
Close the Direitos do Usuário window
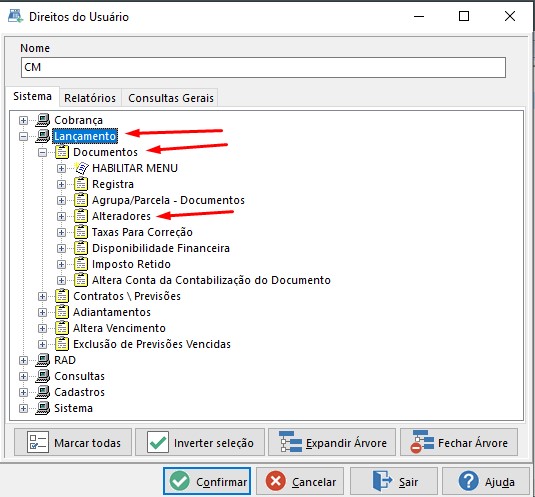tap(510, 16)
